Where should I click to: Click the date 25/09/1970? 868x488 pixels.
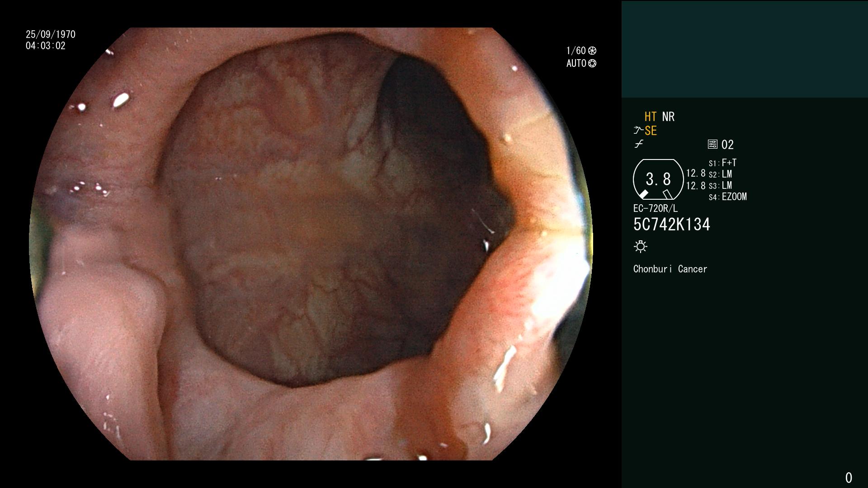click(51, 34)
